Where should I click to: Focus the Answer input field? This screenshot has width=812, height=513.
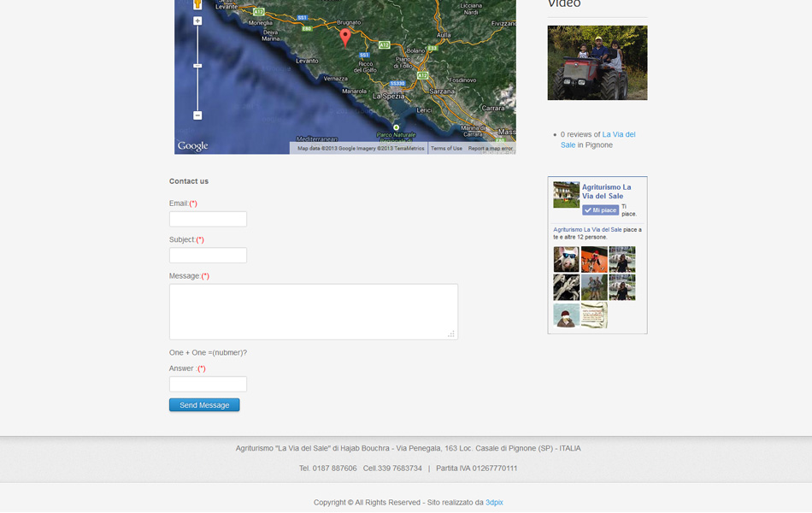[x=208, y=384]
